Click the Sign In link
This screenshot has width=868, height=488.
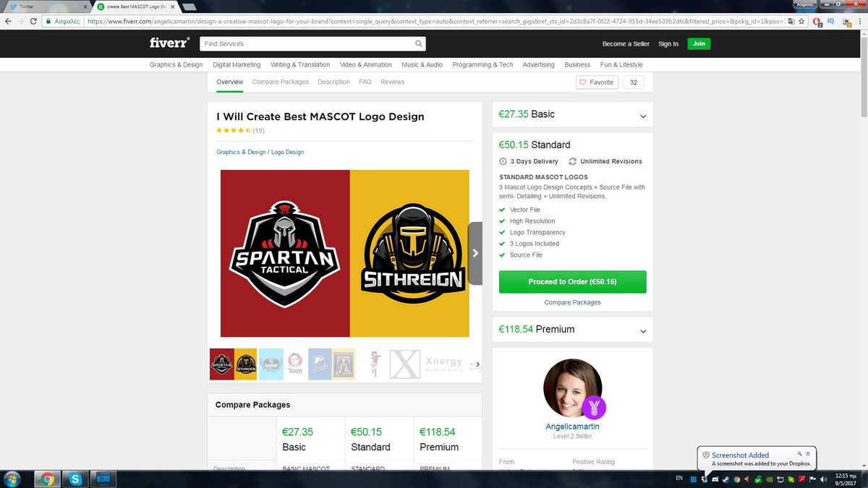668,44
